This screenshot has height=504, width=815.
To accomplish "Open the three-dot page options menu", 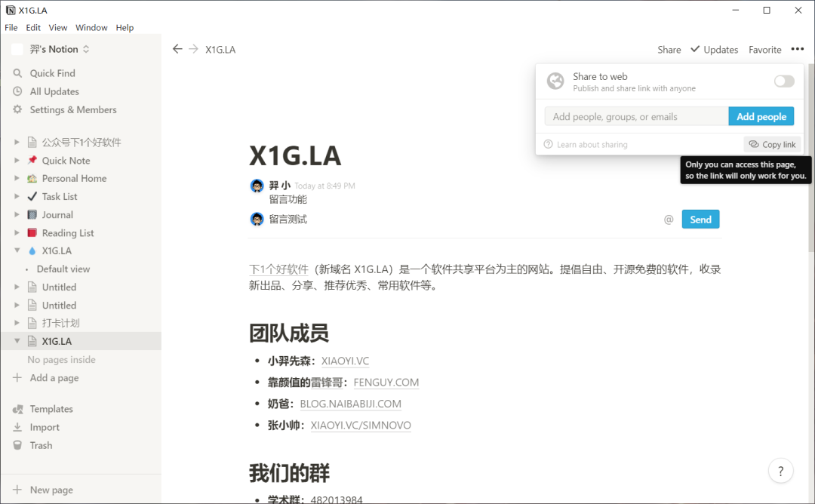I will pyautogui.click(x=798, y=49).
